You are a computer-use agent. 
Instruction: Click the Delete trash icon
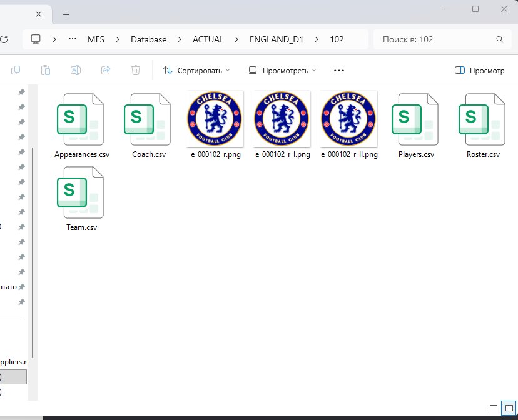pyautogui.click(x=136, y=70)
